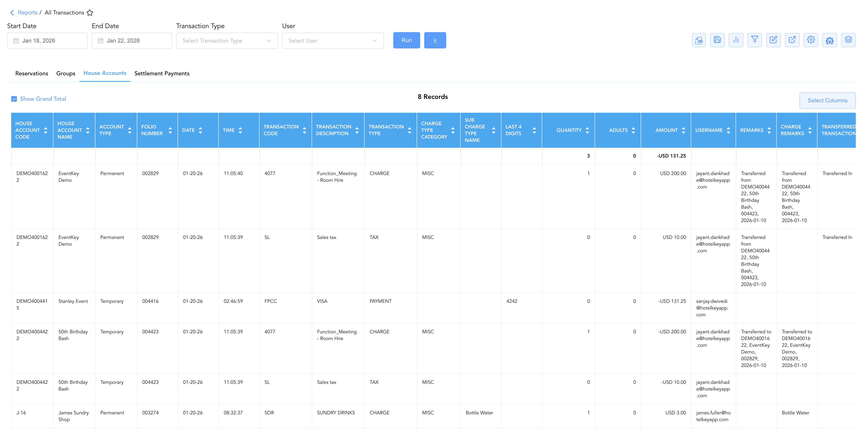The height and width of the screenshot is (429, 868).
Task: Open the End Date picker field
Action: coord(132,41)
